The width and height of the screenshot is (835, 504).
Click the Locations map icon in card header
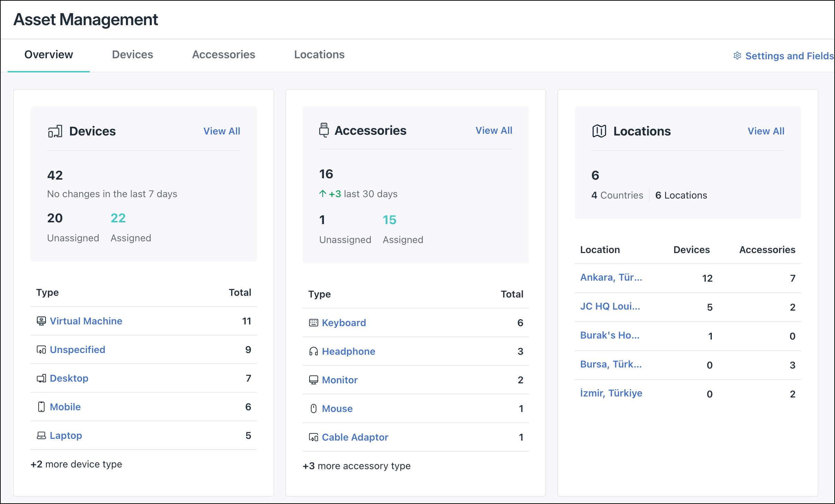click(599, 131)
